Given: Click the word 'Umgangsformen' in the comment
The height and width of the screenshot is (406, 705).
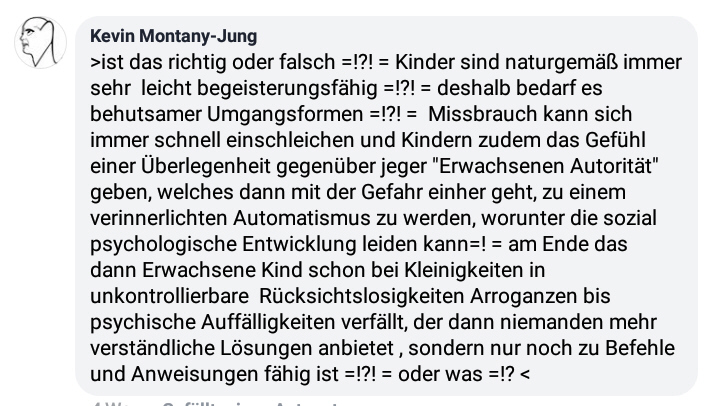Looking at the screenshot, I should [285, 115].
